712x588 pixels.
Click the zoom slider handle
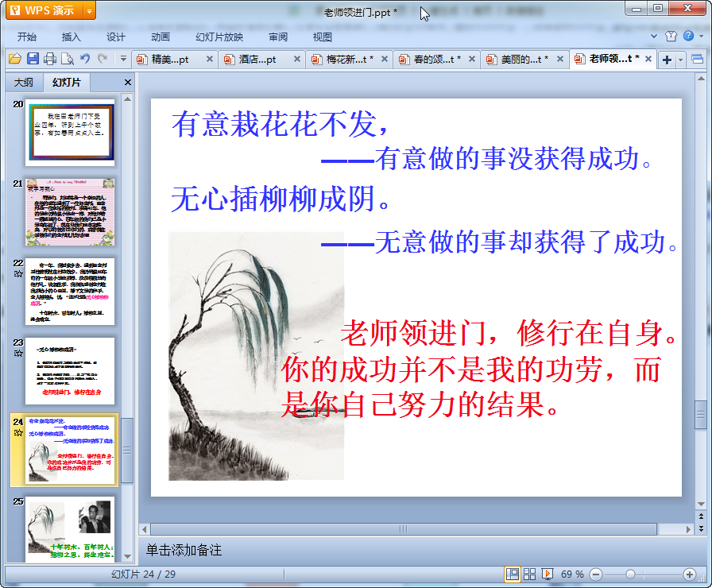(x=630, y=574)
